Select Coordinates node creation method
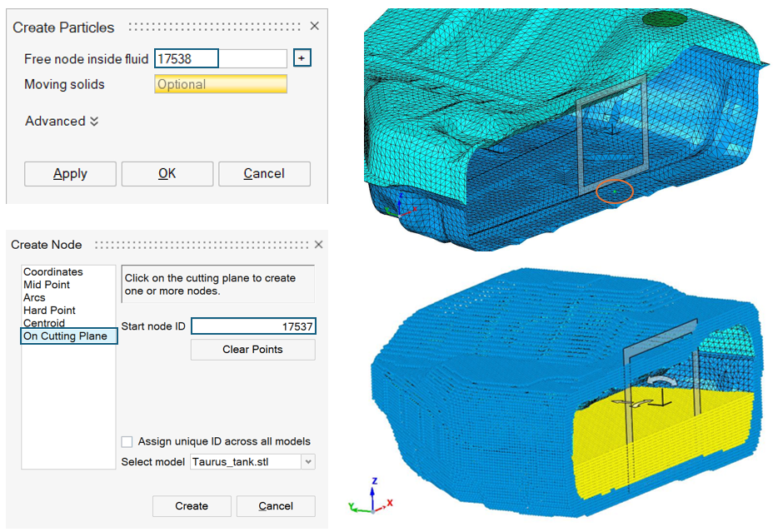The width and height of the screenshot is (773, 532). pos(53,272)
